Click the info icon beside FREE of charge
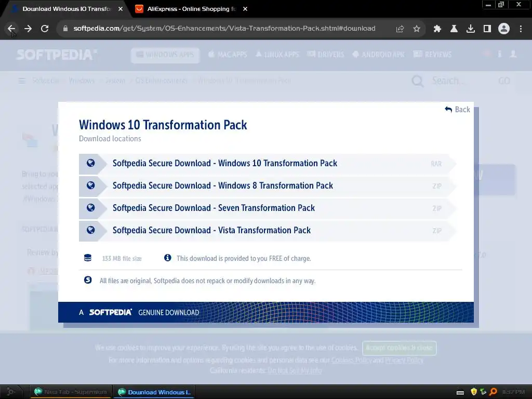This screenshot has height=399, width=532. point(168,258)
